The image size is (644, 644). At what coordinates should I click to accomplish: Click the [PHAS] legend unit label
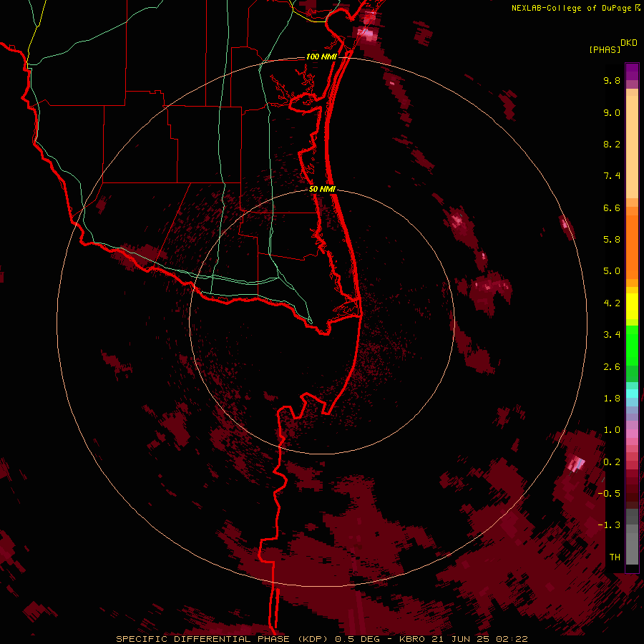(x=605, y=49)
